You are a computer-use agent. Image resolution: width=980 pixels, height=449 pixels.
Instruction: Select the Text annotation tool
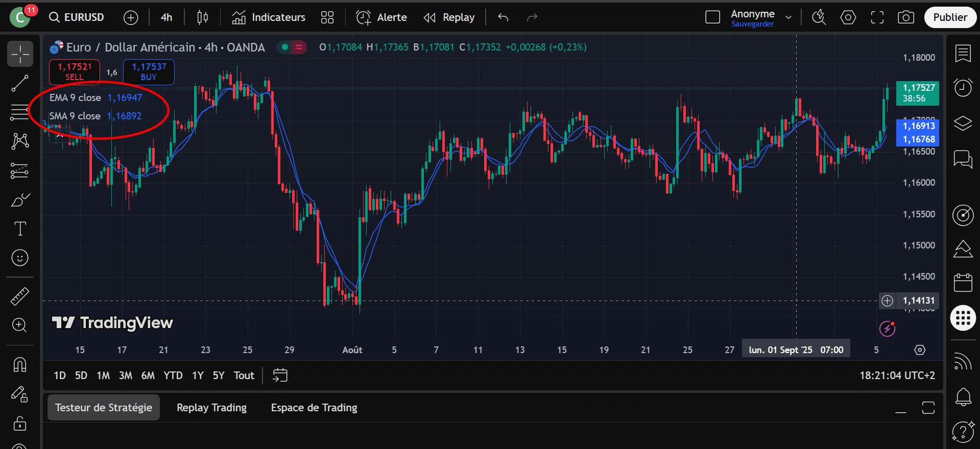(x=20, y=229)
